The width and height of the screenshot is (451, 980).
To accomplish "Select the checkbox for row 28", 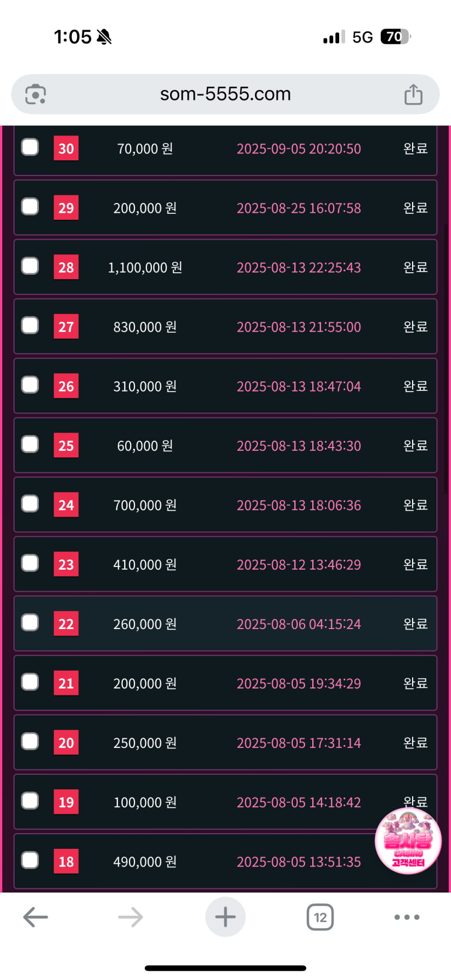I will click(30, 266).
